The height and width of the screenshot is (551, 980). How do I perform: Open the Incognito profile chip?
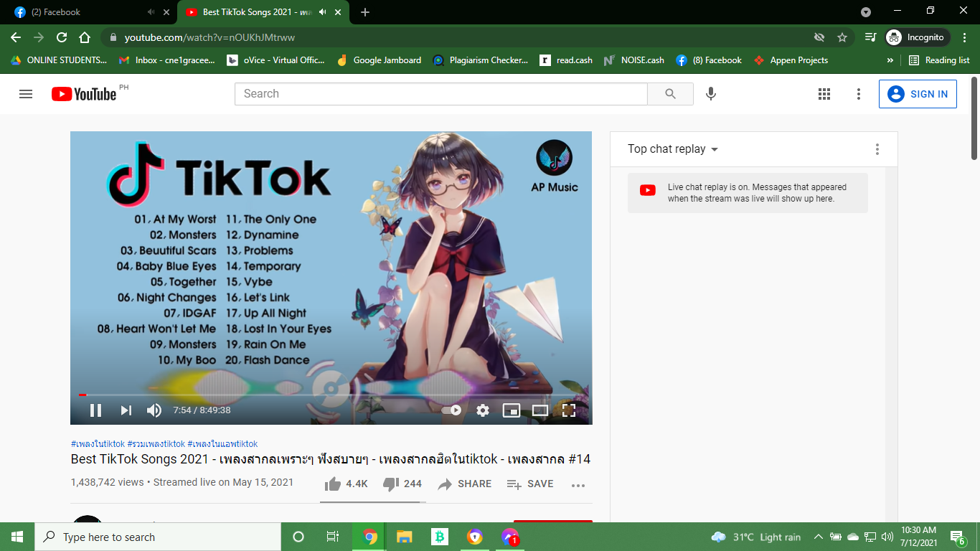coord(918,37)
